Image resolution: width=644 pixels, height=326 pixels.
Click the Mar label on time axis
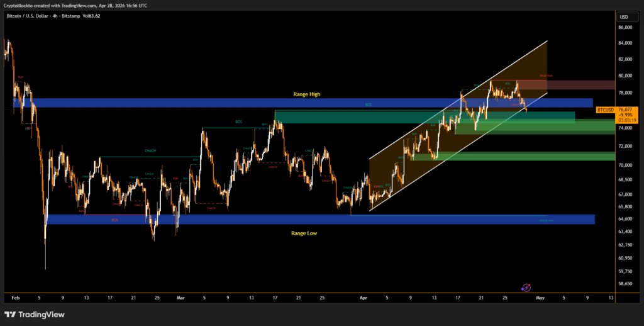click(181, 298)
